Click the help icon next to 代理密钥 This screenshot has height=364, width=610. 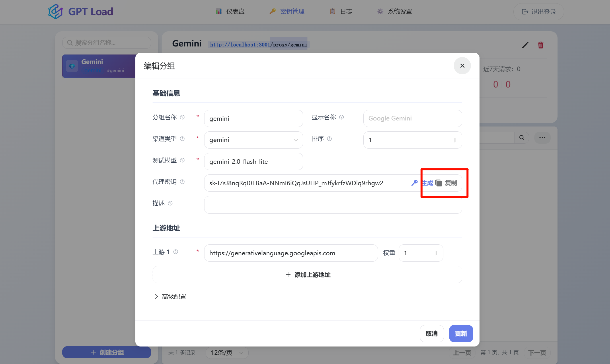(x=182, y=182)
